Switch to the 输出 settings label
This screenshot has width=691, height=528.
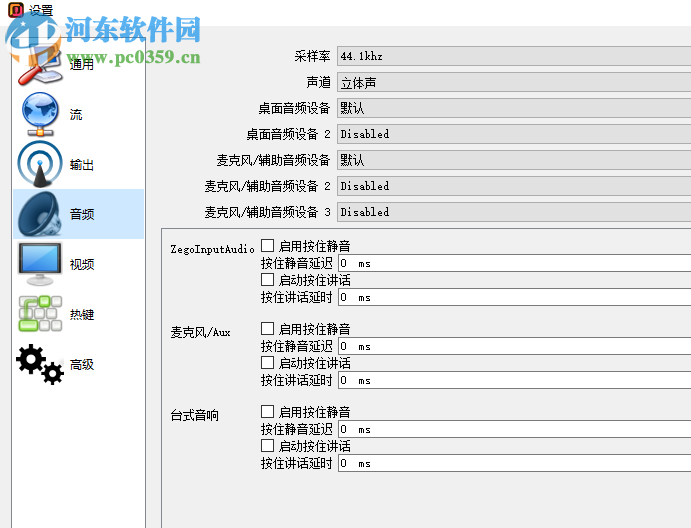[82, 165]
